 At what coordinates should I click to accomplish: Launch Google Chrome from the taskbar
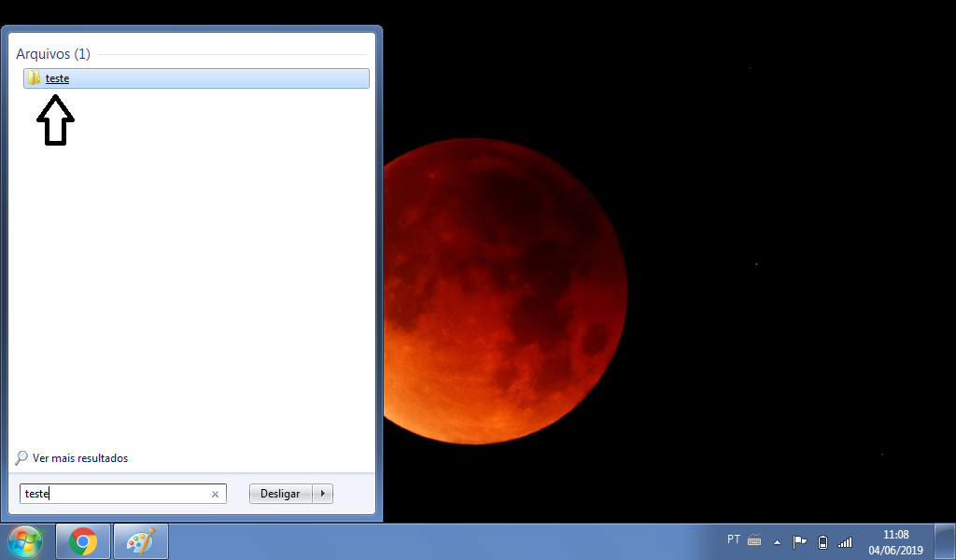pyautogui.click(x=83, y=541)
